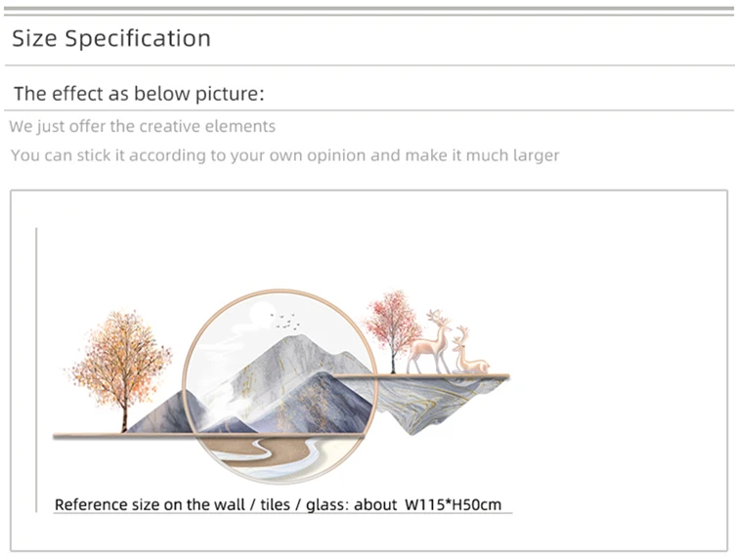Click 'We just offer the creative elements' text
This screenshot has width=735, height=560.
click(142, 126)
